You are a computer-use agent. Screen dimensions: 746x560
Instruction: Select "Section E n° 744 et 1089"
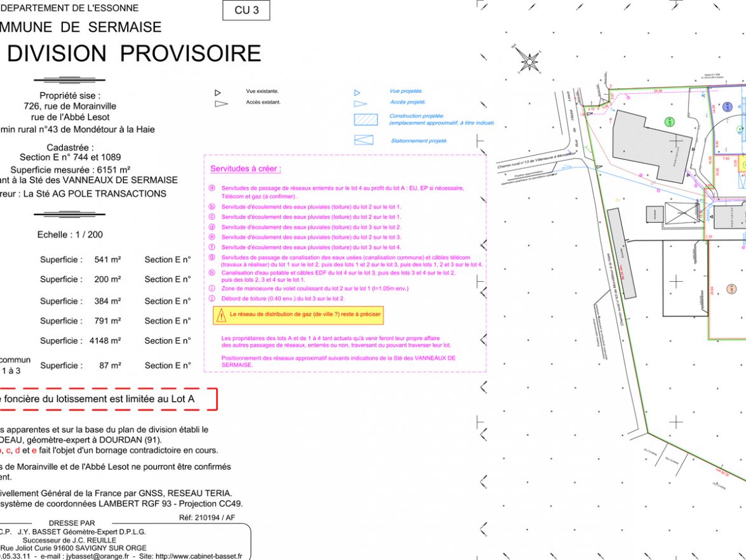[71, 157]
